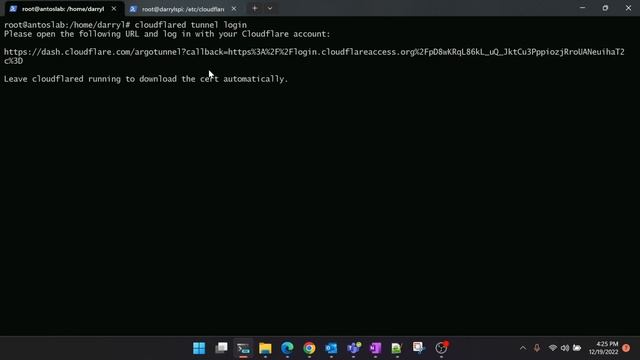Viewport: 640px width, 360px height.
Task: Click the PowerShell icon on the darrylspi tab
Action: click(x=133, y=9)
